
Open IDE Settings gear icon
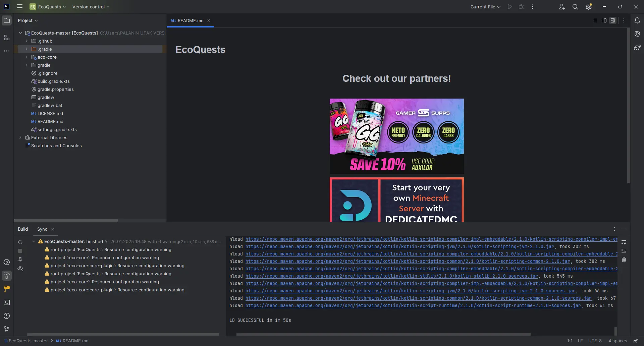pyautogui.click(x=589, y=7)
